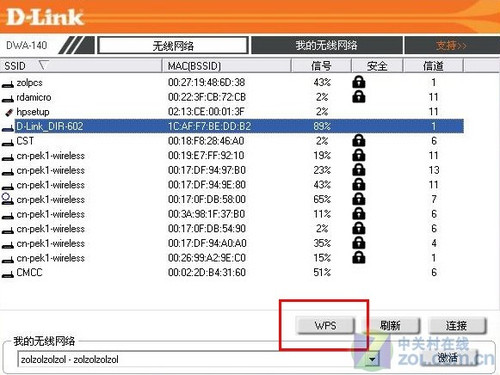
Task: Click lock icon in CST row
Action: [359, 141]
